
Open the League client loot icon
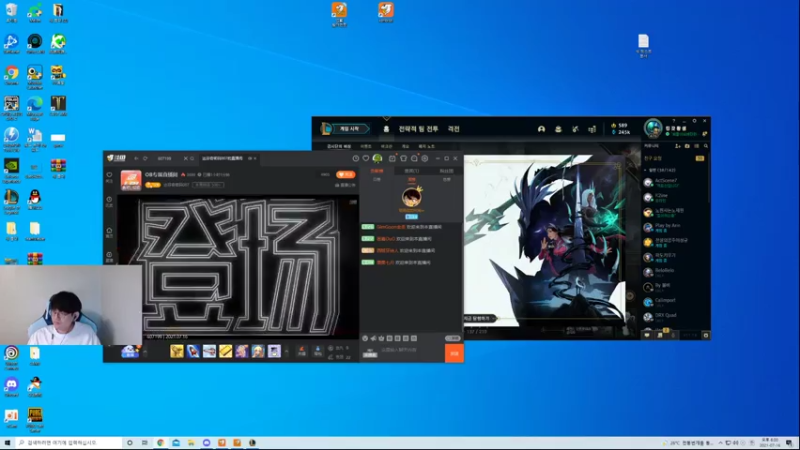[x=576, y=129]
